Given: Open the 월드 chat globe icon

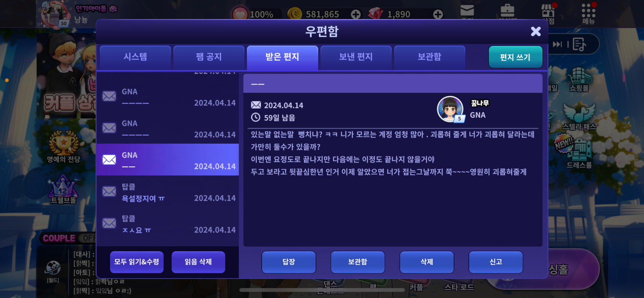Looking at the screenshot, I should tap(53, 271).
